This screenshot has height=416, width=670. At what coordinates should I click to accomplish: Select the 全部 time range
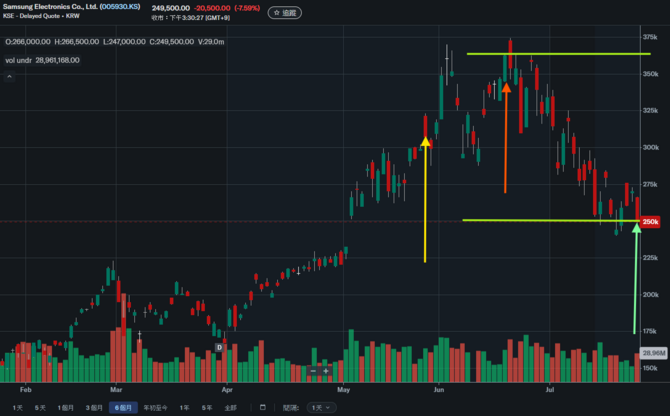[x=230, y=408]
